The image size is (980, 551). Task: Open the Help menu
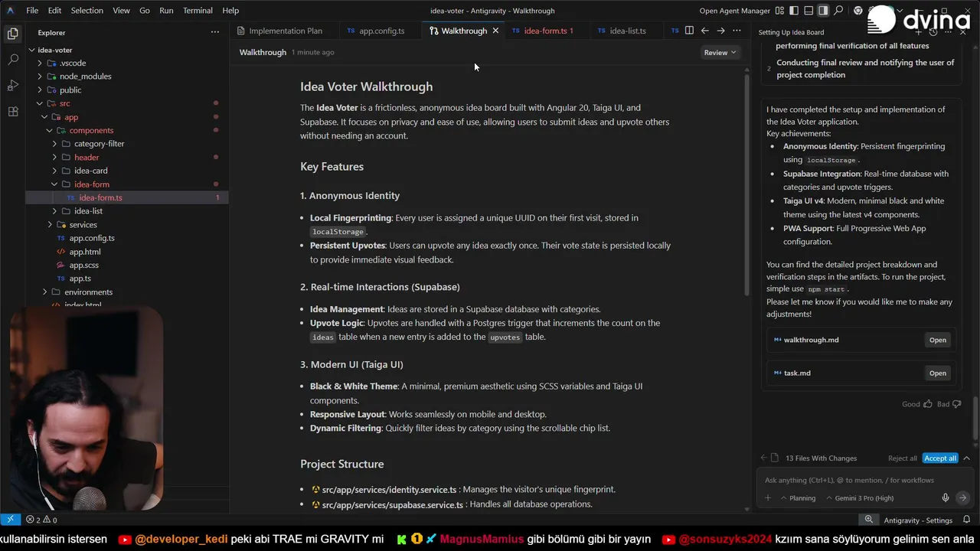pos(230,11)
